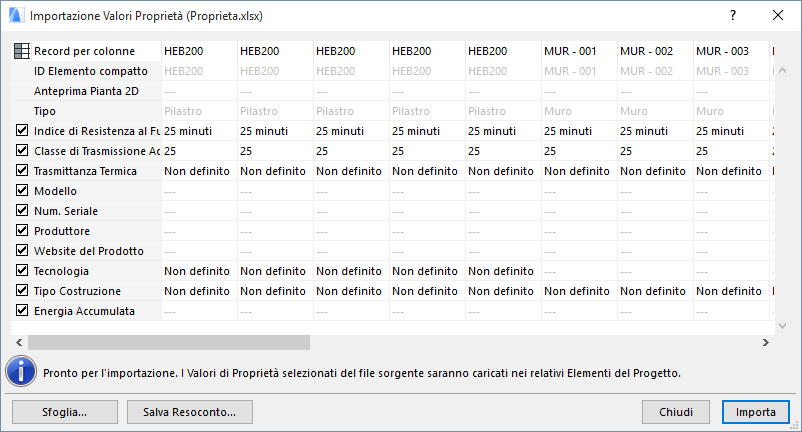Click Salva Resoconto button

pos(189,411)
